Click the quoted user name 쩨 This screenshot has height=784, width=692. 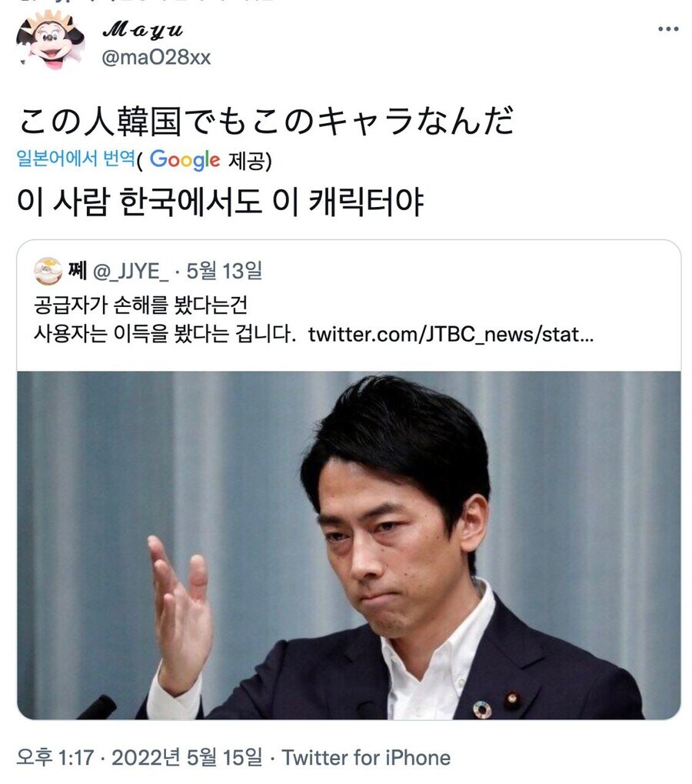coord(78,271)
